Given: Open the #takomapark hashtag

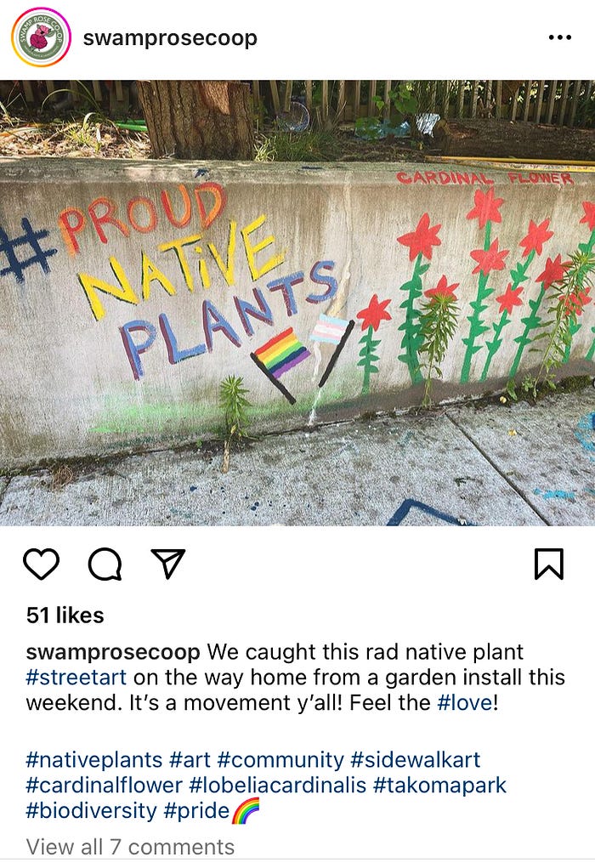Looking at the screenshot, I should [x=440, y=785].
